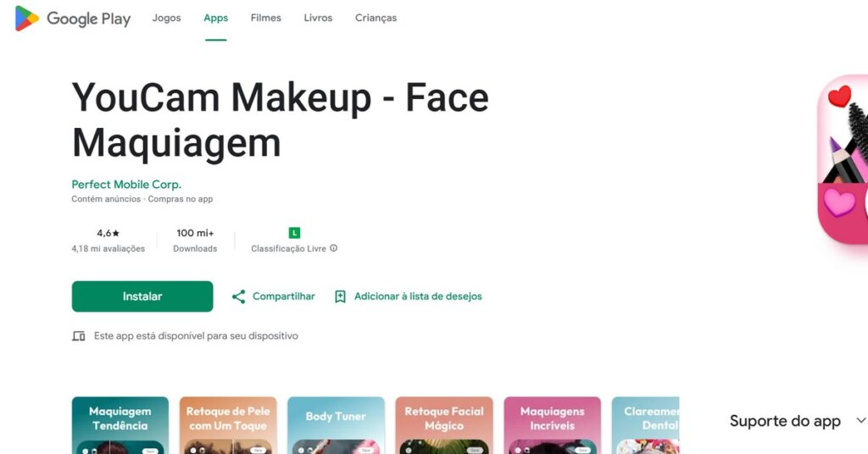The width and height of the screenshot is (868, 454).
Task: Open Perfect Mobile Corp. developer page
Action: (x=126, y=184)
